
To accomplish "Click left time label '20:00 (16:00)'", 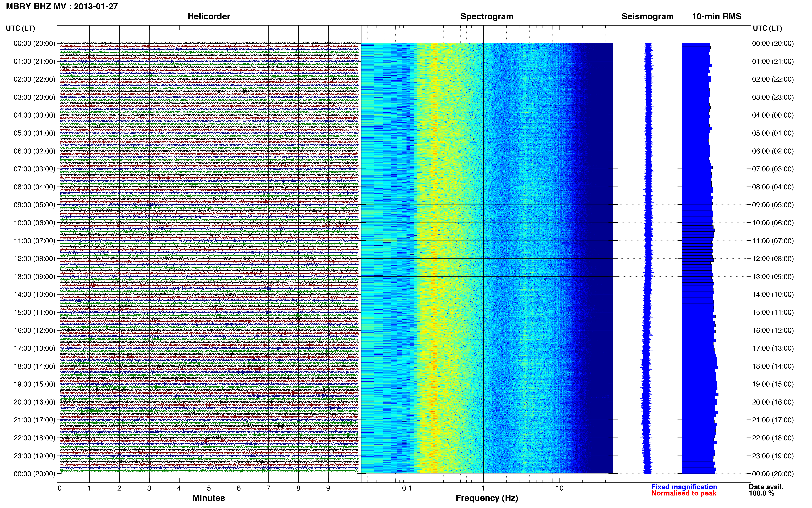I will click(34, 402).
